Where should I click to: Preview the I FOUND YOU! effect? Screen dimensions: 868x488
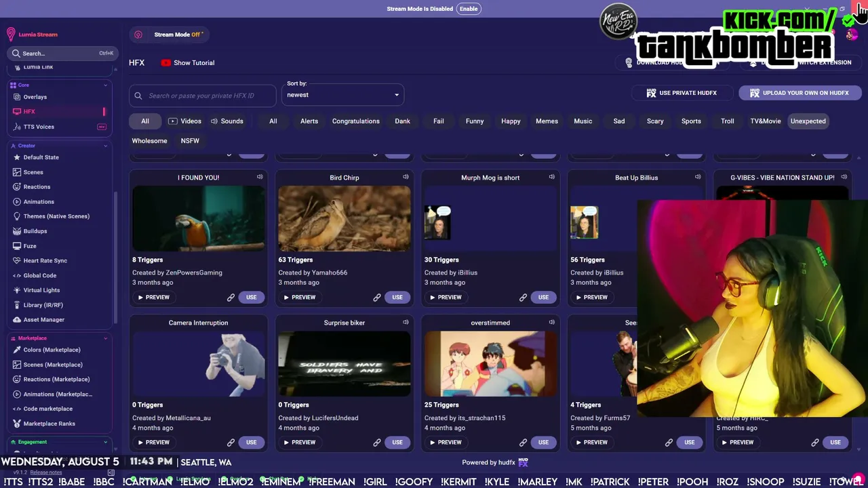click(153, 298)
